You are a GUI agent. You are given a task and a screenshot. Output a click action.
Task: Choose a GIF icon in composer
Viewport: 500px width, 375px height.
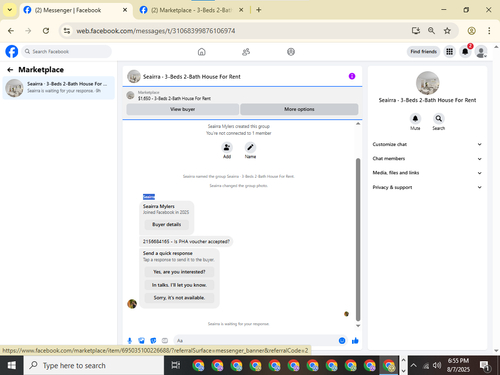165,341
